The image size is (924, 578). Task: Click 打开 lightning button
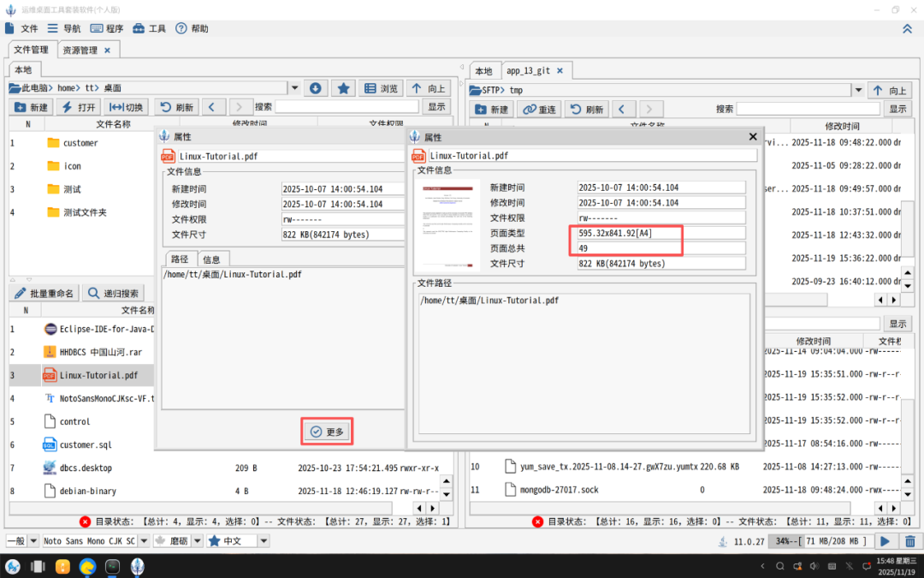(x=79, y=107)
